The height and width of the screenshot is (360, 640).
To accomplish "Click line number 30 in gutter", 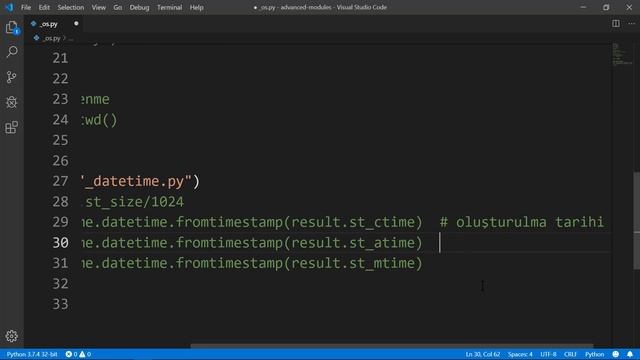I will coord(60,242).
